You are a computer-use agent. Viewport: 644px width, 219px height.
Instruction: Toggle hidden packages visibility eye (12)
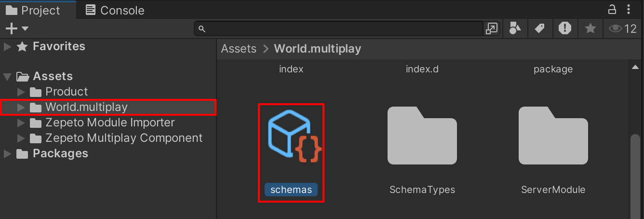point(623,28)
